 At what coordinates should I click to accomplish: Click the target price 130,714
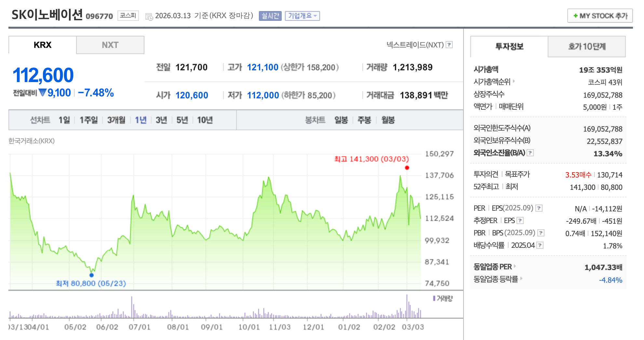click(x=610, y=175)
